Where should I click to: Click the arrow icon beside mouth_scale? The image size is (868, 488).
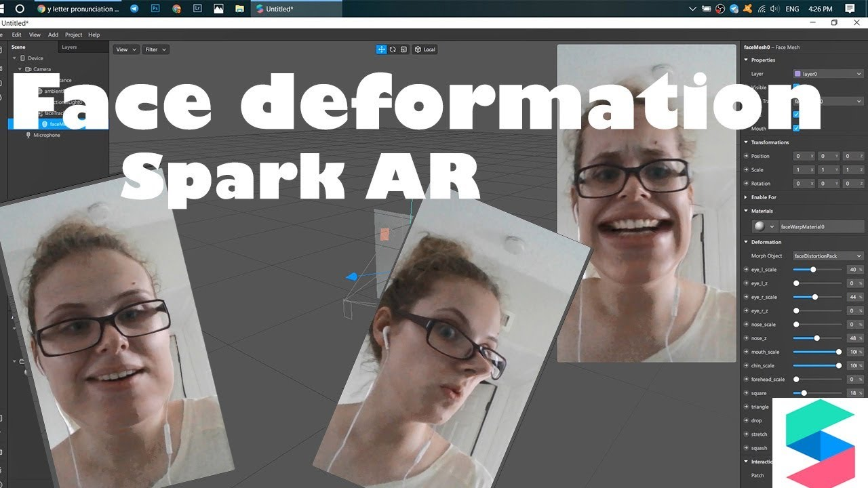(747, 352)
